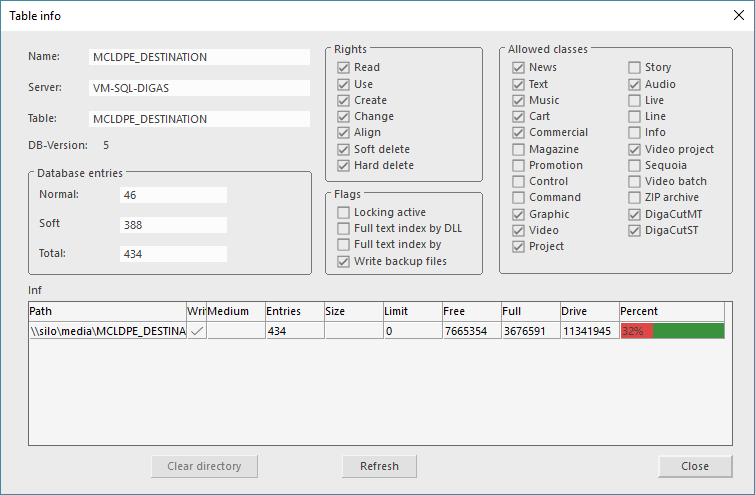Click the Server field VM-SQL-DIGAS
755x495 pixels.
199,88
